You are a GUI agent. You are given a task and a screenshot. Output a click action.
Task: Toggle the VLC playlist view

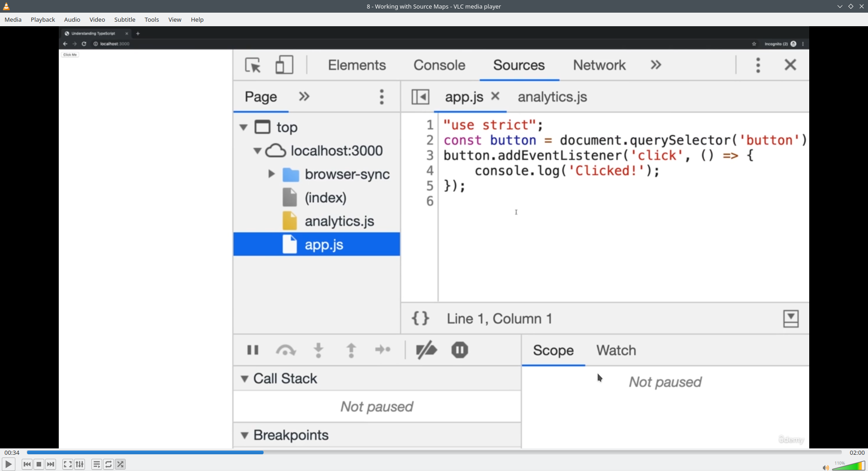pos(97,464)
